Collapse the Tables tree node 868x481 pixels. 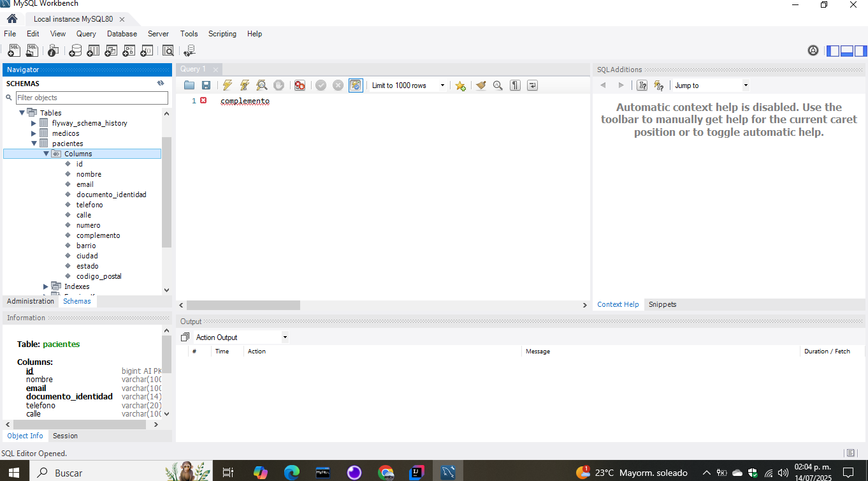pos(22,113)
